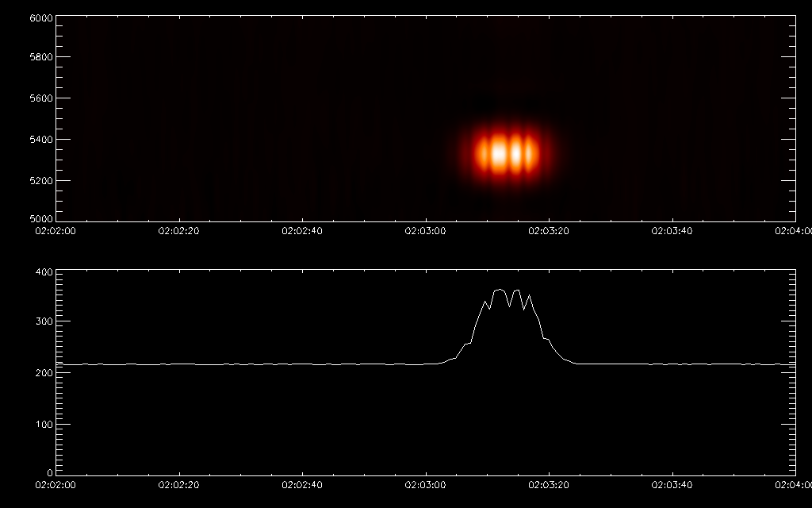Click the 5600 frequency axis label
Screen dimensions: 812x508
42,99
